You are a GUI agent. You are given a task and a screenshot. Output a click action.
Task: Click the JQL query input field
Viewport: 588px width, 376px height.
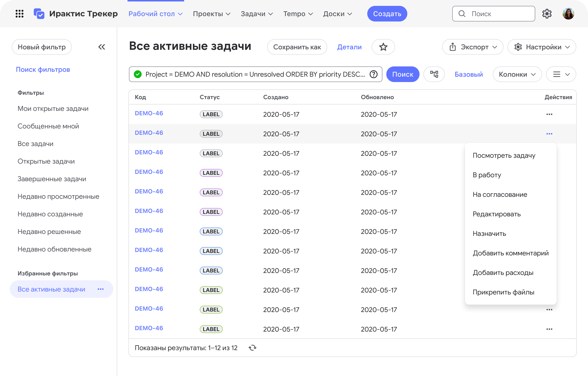point(256,74)
